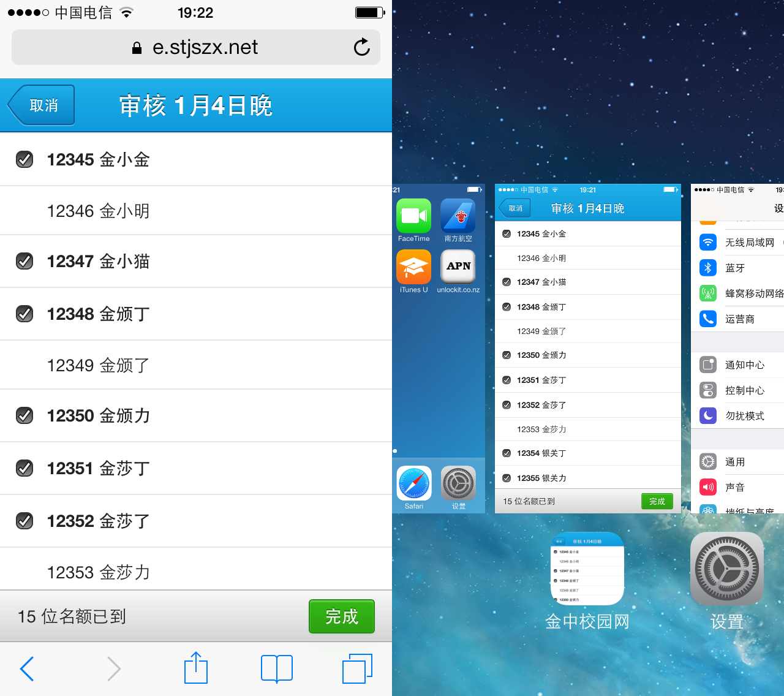Open the APN unlockit.co.nz icon
Image resolution: width=784 pixels, height=696 pixels.
(458, 267)
